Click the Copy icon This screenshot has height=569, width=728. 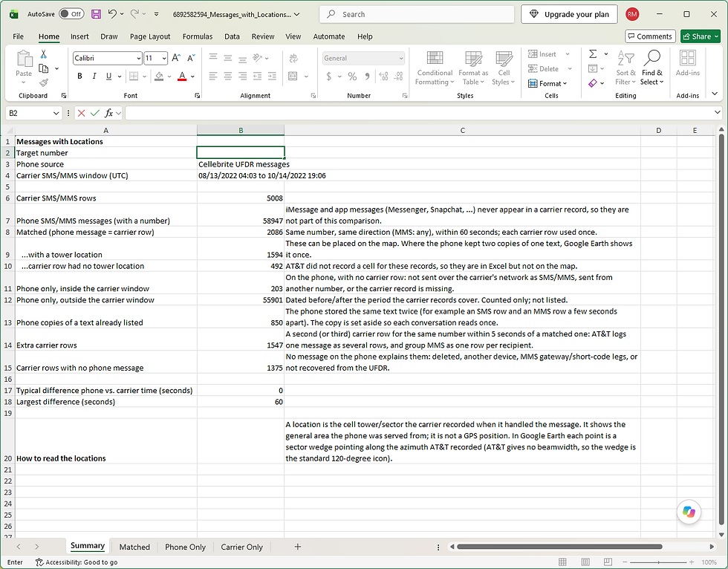point(44,68)
